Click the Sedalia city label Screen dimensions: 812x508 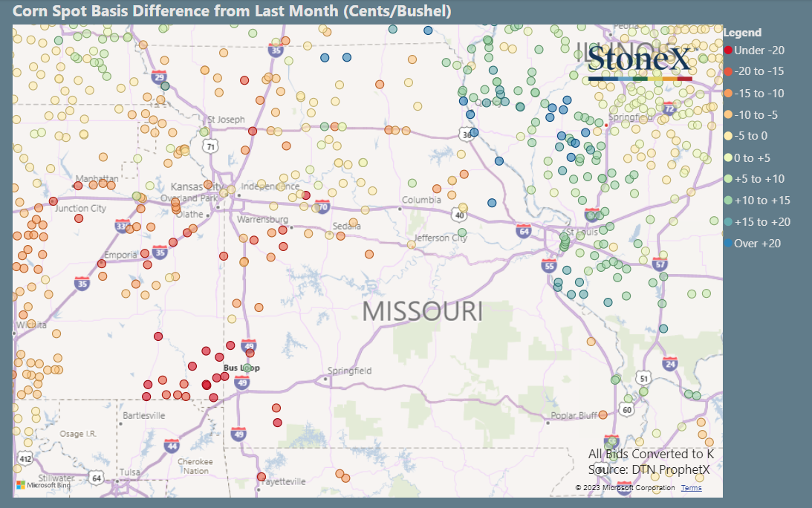[346, 226]
